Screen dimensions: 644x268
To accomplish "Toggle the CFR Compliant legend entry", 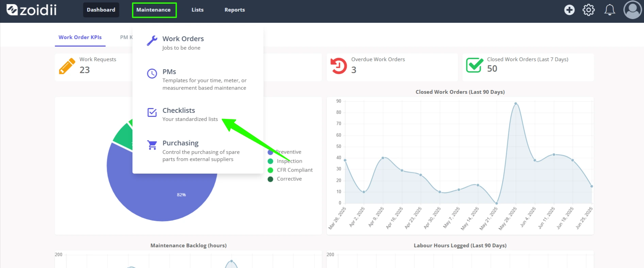I will click(x=290, y=170).
